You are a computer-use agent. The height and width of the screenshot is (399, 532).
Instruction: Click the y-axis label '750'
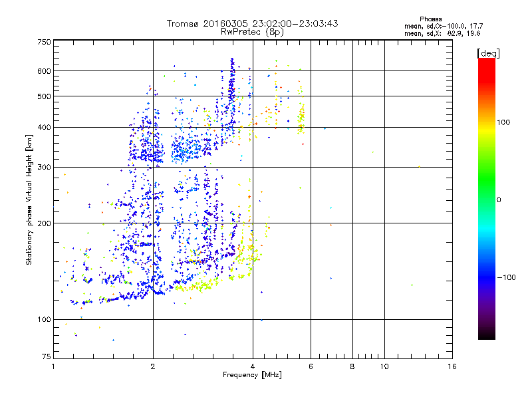(x=44, y=42)
